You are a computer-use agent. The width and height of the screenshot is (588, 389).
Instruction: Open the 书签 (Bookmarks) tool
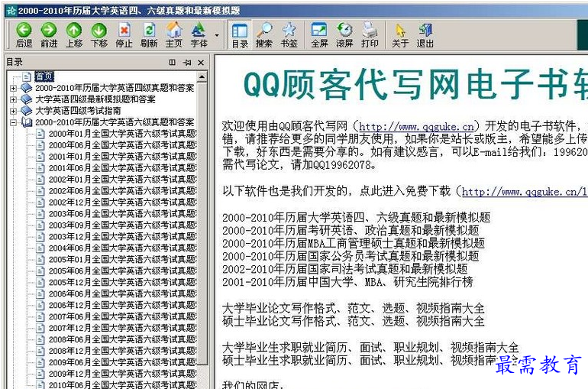pos(289,35)
